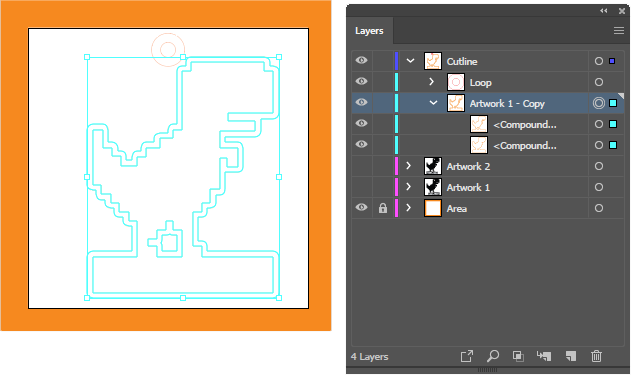631x375 pixels.
Task: Hide the Cutline layer eye icon
Action: [x=361, y=60]
